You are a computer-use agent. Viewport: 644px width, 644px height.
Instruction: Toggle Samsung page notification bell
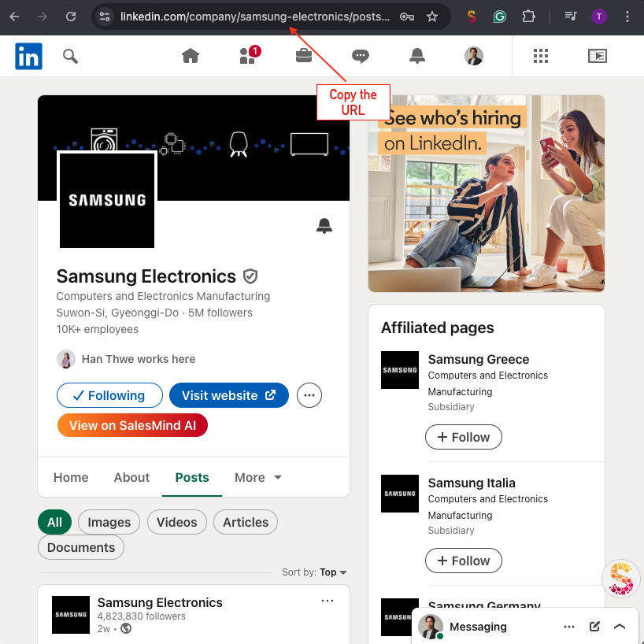(324, 227)
